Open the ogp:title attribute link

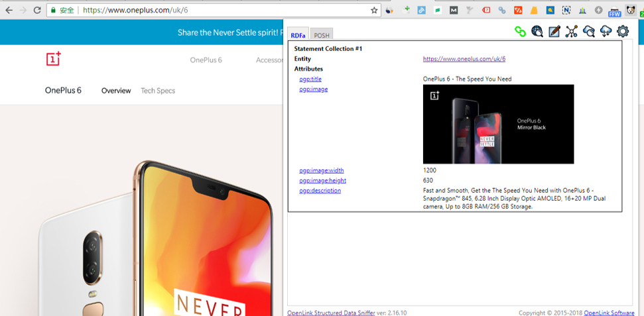tap(310, 79)
